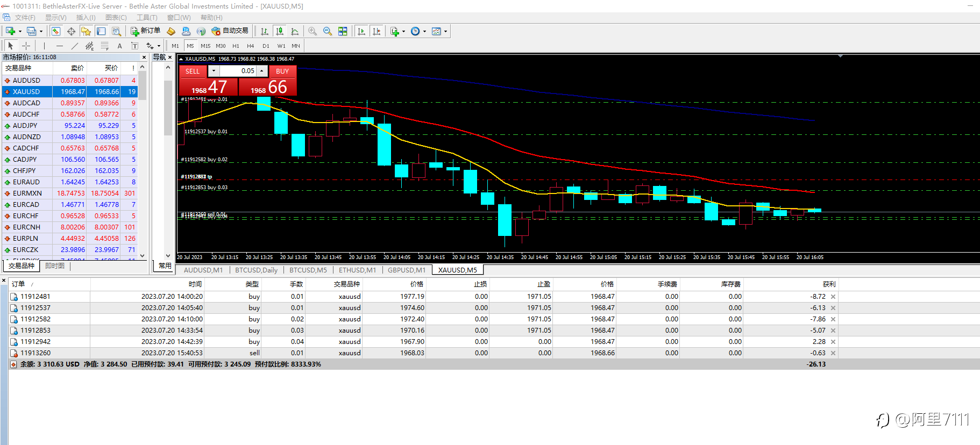This screenshot has height=445, width=980.
Task: Close order 11912942 with its X
Action: point(833,342)
